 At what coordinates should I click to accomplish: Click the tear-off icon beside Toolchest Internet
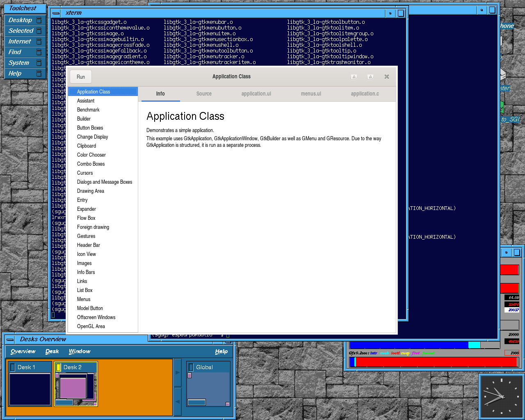pos(39,41)
